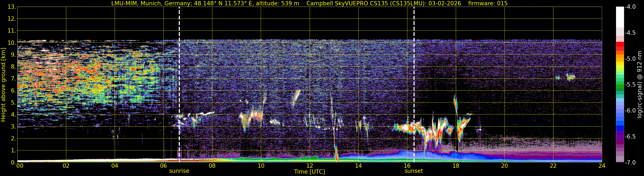Screen dimensions: 644x176
Task: Click the 12. label on the height axis
Action: [12, 19]
